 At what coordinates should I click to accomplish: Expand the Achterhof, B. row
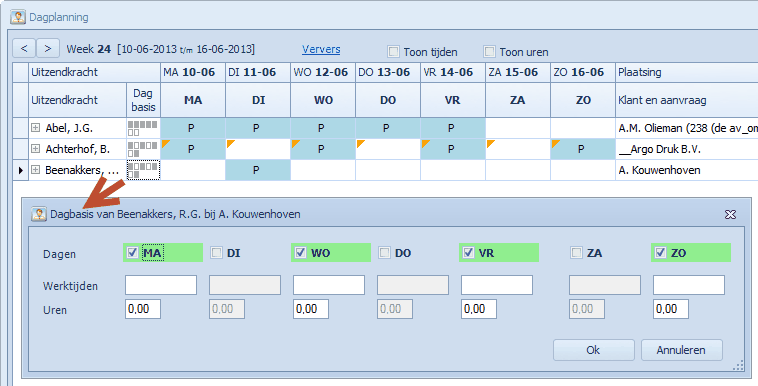click(35, 149)
